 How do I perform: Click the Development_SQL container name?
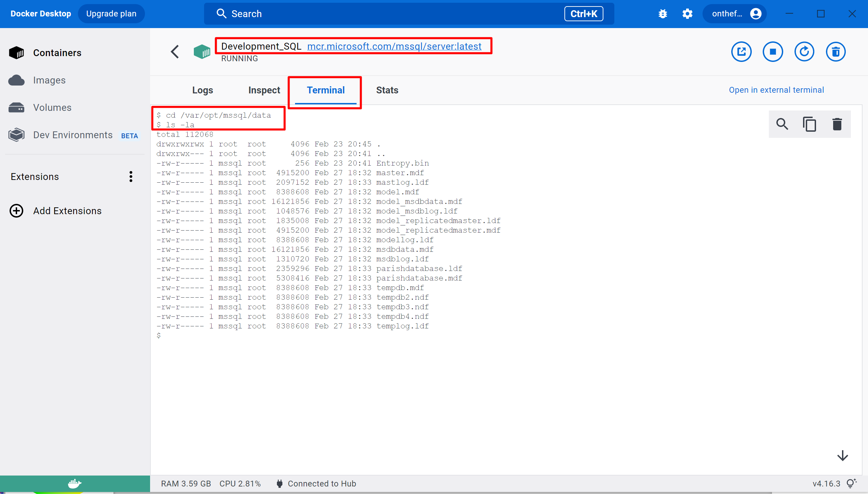click(x=261, y=46)
